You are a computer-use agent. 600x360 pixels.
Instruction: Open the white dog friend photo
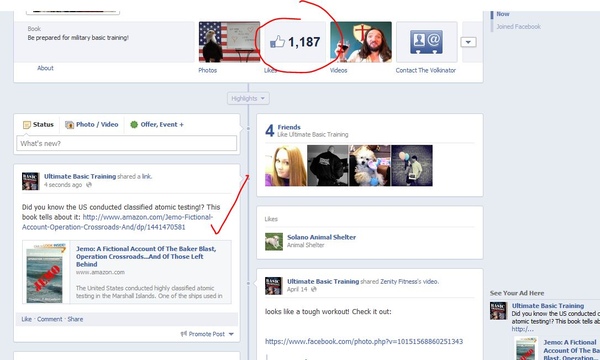370,166
